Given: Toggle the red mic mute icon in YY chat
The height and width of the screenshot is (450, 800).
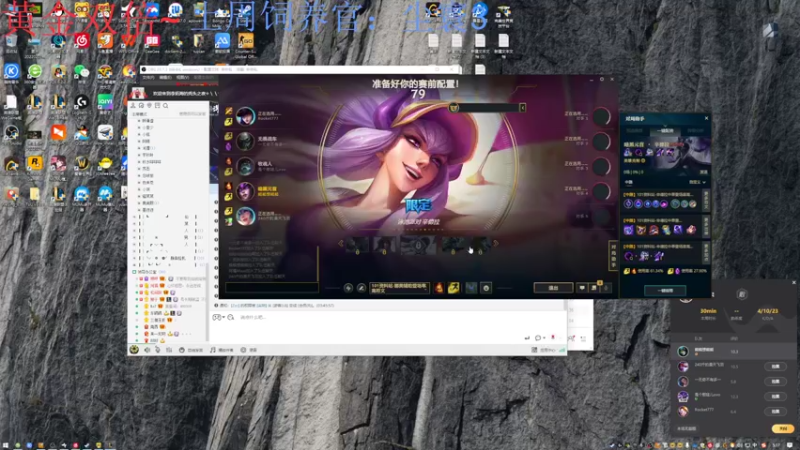Looking at the screenshot, I should pyautogui.click(x=553, y=338).
